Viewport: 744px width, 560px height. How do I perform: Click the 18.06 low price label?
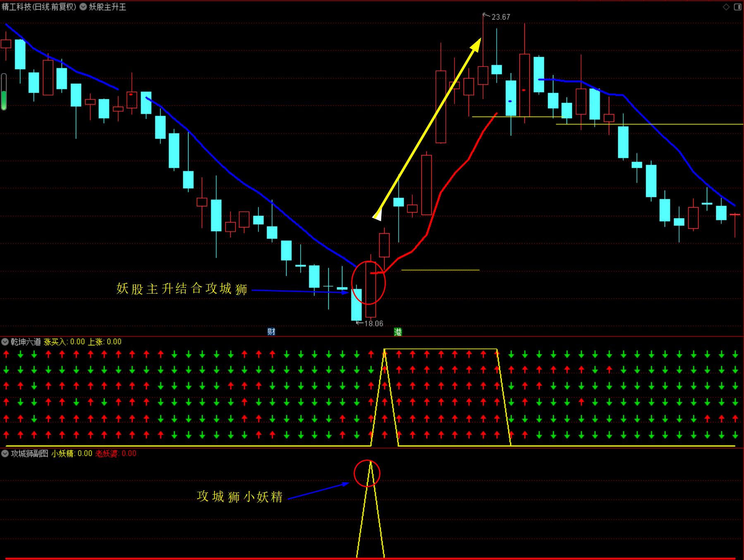pyautogui.click(x=373, y=323)
